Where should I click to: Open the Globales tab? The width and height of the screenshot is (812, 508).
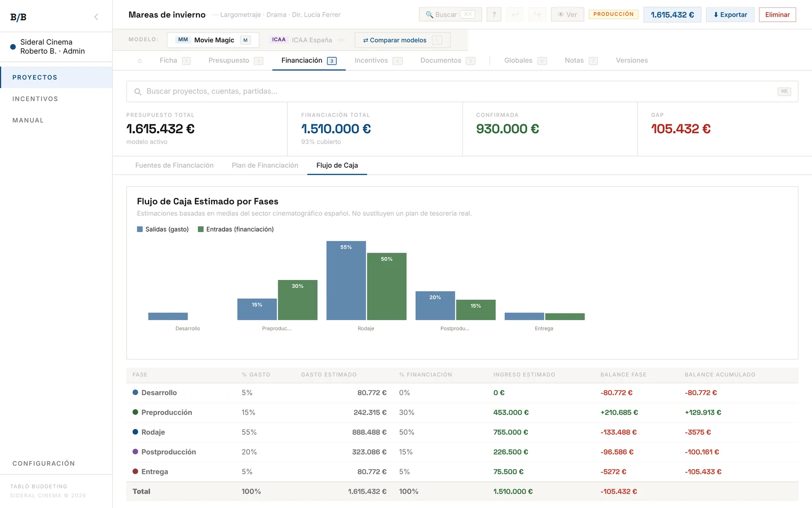(525, 61)
